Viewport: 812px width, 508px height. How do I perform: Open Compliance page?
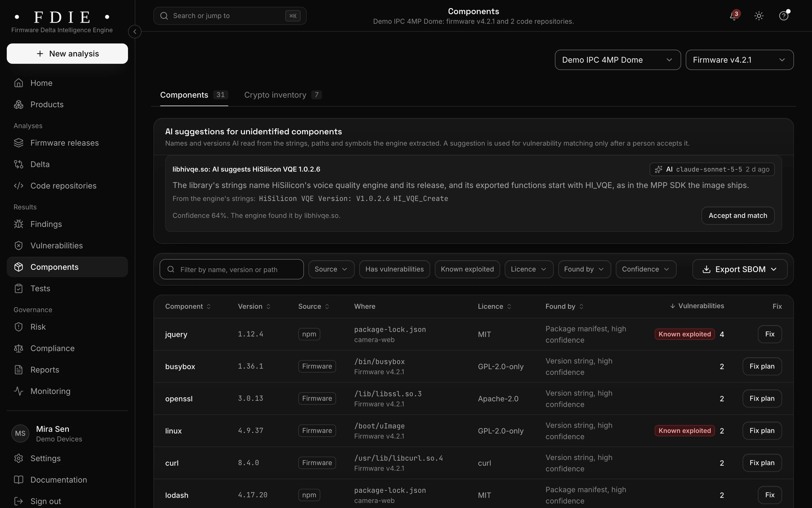(x=67, y=349)
